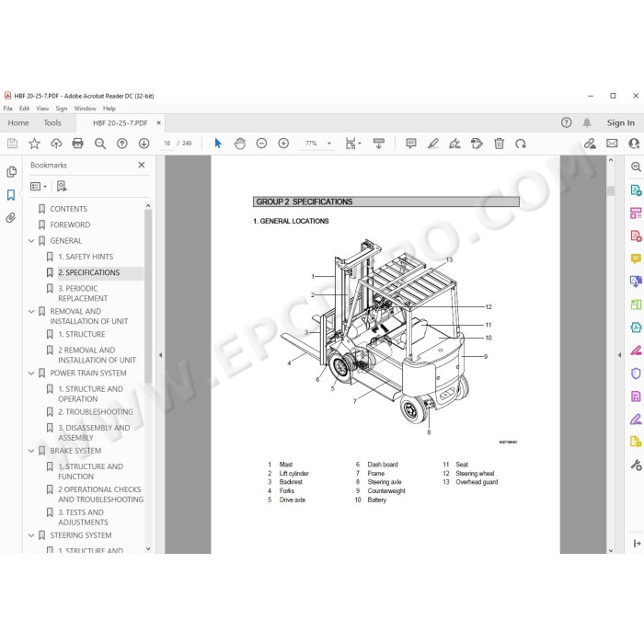Expand the right tools pane arrow

pyautogui.click(x=619, y=355)
